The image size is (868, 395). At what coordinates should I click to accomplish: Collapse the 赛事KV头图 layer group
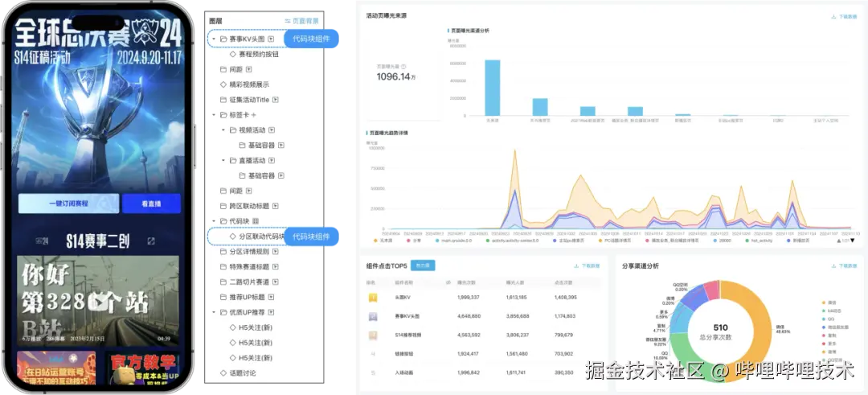click(x=215, y=39)
